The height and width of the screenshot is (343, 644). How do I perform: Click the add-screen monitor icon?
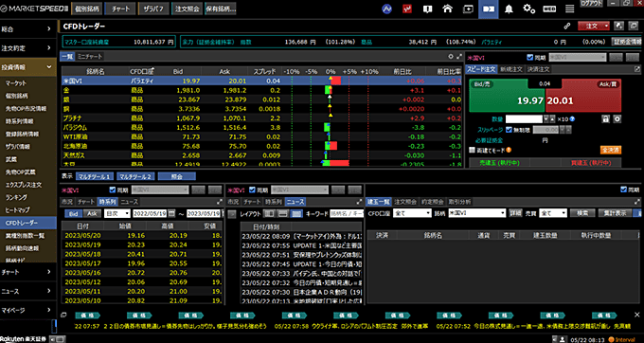coord(468,9)
